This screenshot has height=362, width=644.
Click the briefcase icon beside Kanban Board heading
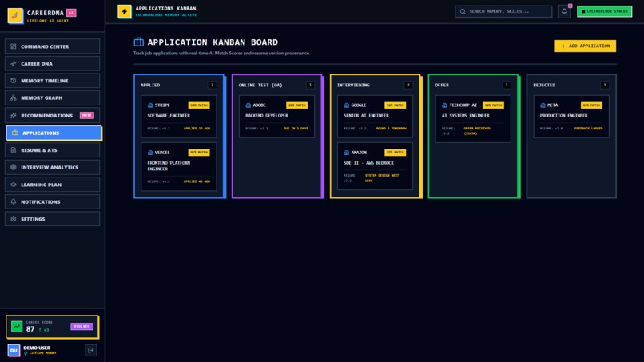coord(139,42)
